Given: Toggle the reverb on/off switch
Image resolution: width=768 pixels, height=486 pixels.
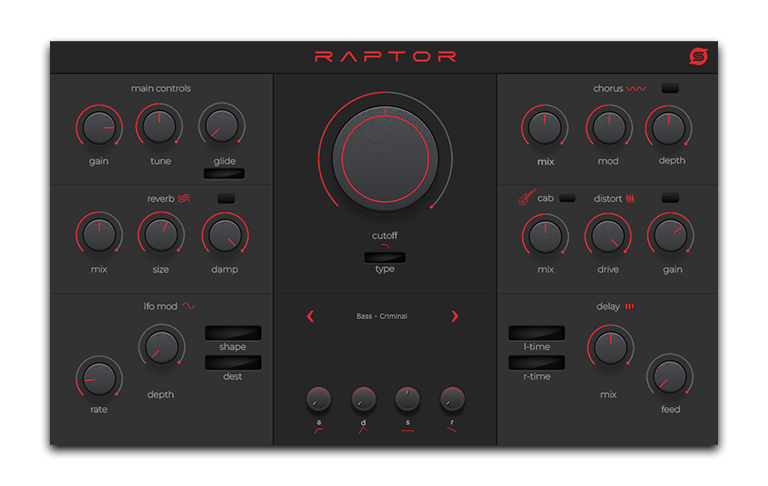Looking at the screenshot, I should (227, 198).
